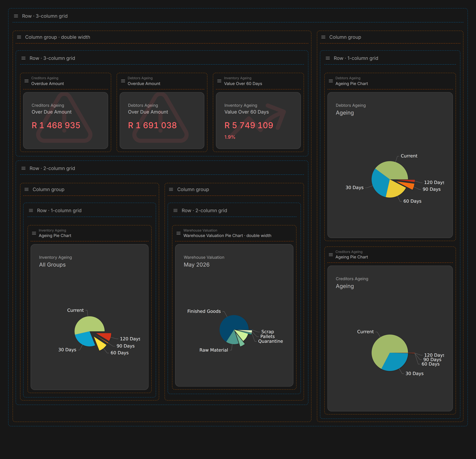This screenshot has height=459, width=476.
Task: Click the handle icon of the Creditors Ageing Overdue Amount widget
Action: click(x=27, y=81)
